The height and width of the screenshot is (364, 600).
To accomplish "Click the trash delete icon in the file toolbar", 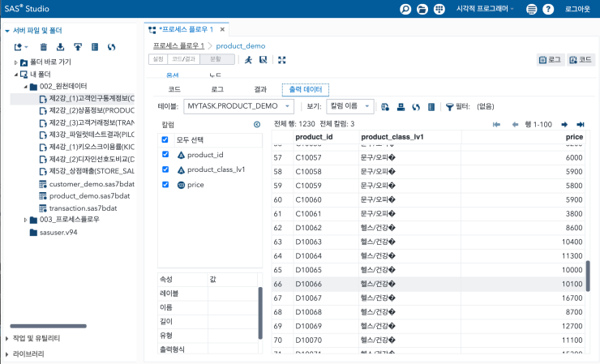I will 43,47.
